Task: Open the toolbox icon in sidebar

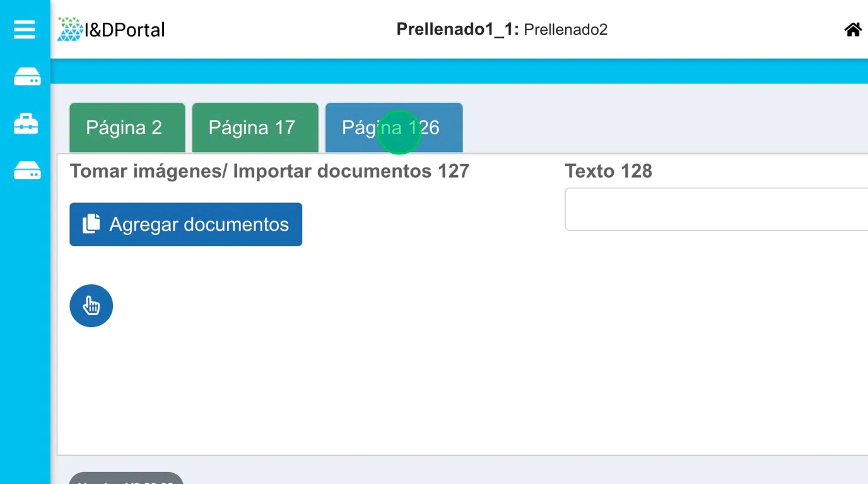Action: click(26, 124)
